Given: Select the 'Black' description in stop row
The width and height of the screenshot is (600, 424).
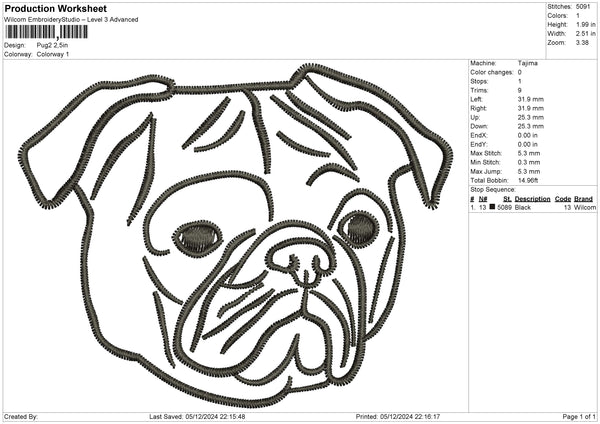Looking at the screenshot, I should pyautogui.click(x=523, y=207).
